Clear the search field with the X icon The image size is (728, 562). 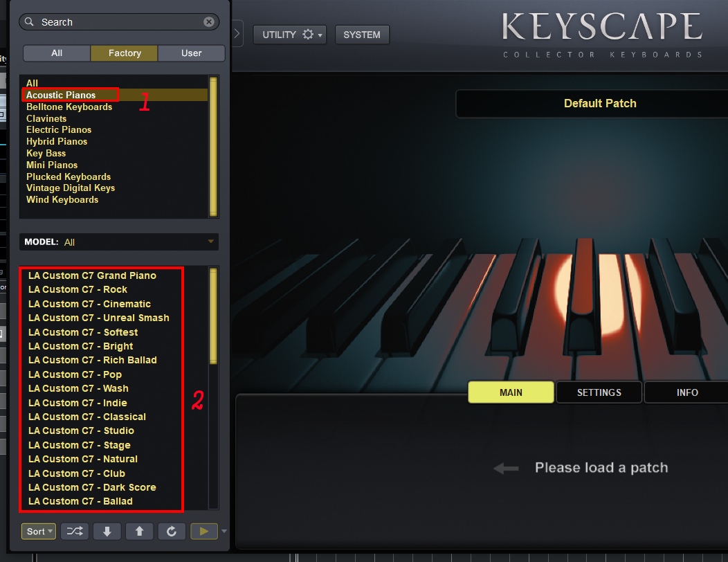click(209, 22)
